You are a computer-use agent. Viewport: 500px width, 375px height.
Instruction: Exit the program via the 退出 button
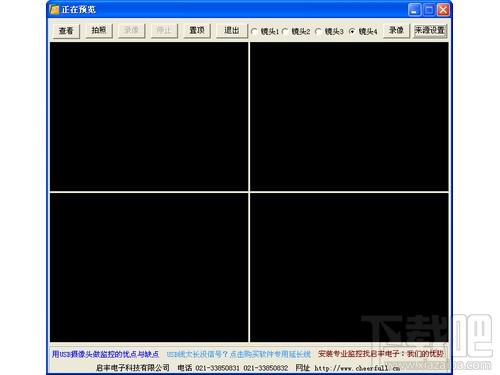[231, 31]
